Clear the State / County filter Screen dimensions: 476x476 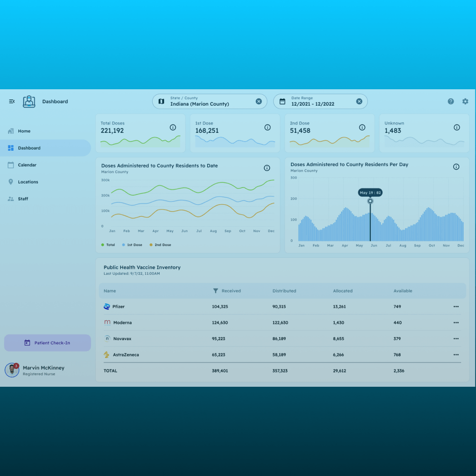tap(258, 102)
